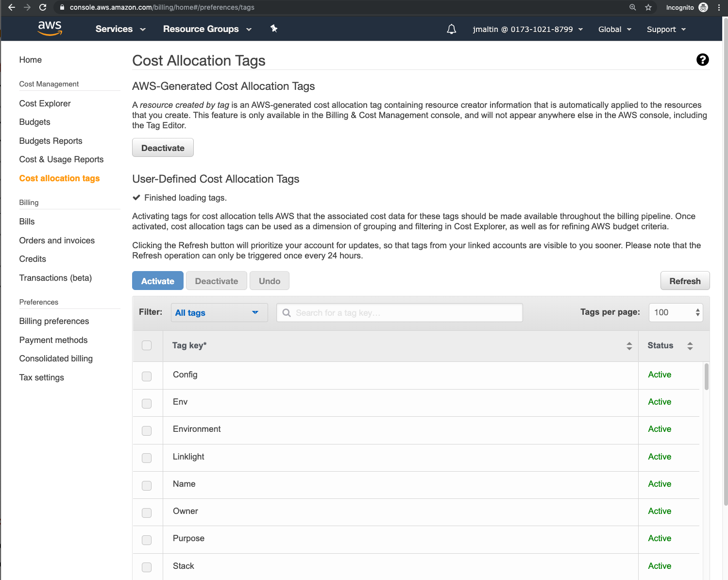Click the Active status of Owner
Image resolution: width=728 pixels, height=580 pixels.
tap(660, 511)
